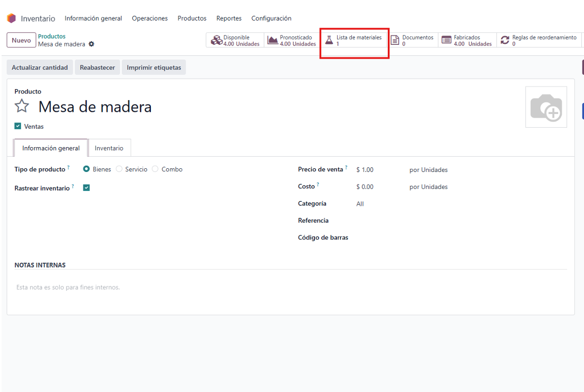The image size is (584, 392).
Task: Click the Reglas de reordenamiento label text
Action: [x=544, y=37]
